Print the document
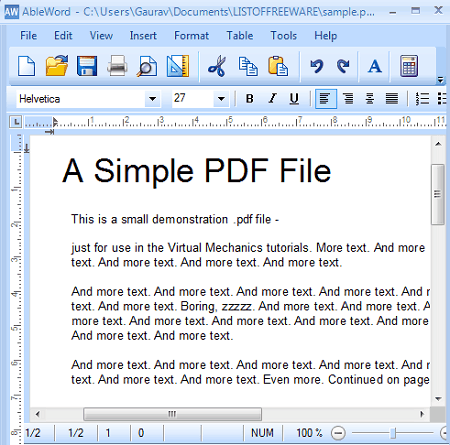This screenshot has width=450, height=445. tap(117, 66)
